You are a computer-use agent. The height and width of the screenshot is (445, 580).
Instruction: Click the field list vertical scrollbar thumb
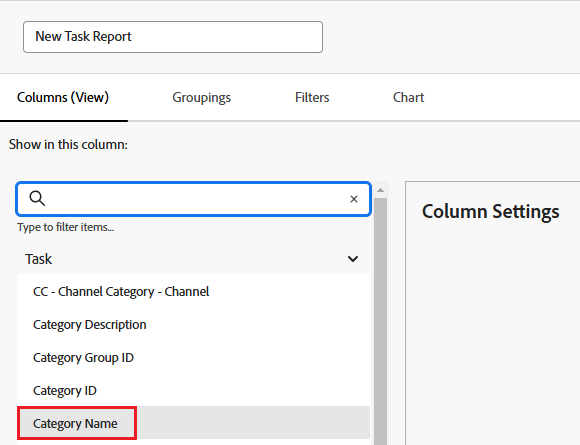pyautogui.click(x=380, y=321)
